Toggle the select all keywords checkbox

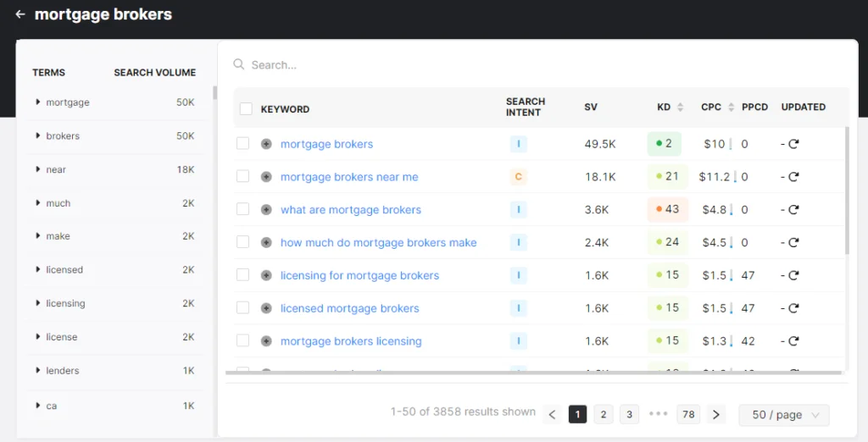click(x=246, y=108)
